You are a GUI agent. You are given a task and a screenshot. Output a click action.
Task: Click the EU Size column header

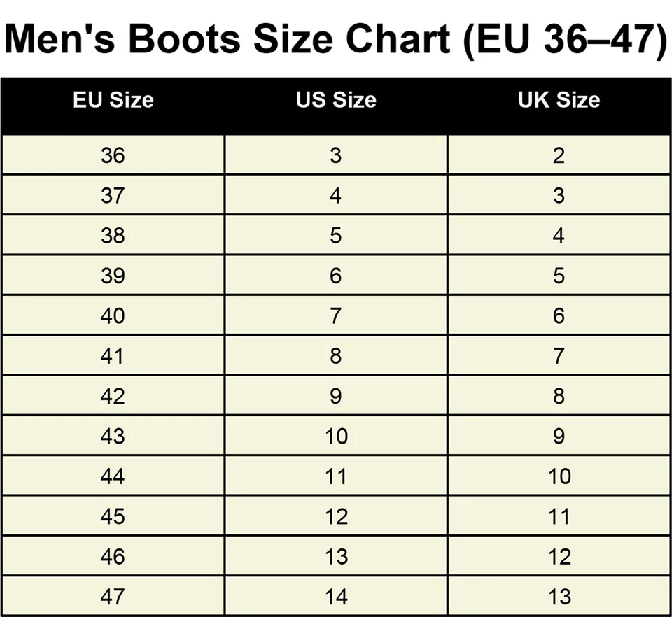tap(113, 100)
